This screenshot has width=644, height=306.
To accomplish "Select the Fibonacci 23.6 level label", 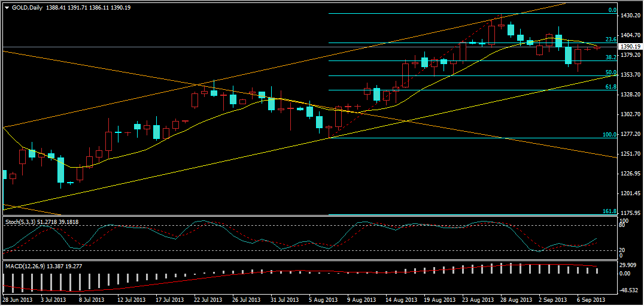I will 610,39.
